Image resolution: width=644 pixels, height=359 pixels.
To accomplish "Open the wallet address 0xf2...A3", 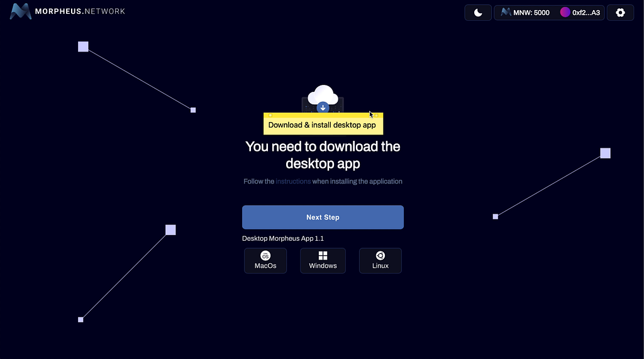I will point(586,13).
